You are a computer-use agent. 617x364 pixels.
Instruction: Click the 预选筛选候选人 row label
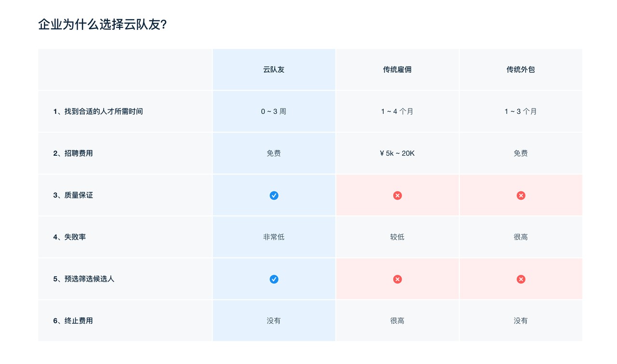click(x=83, y=279)
